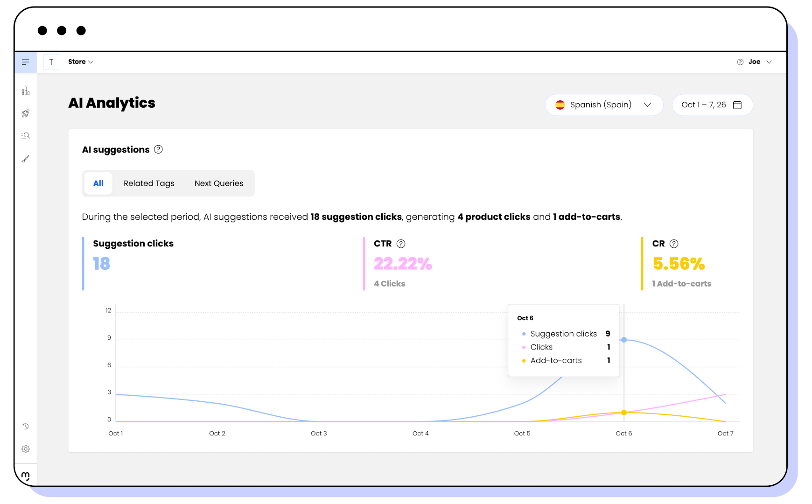
Task: Open Spanish (Spain) language dropdown
Action: (604, 105)
